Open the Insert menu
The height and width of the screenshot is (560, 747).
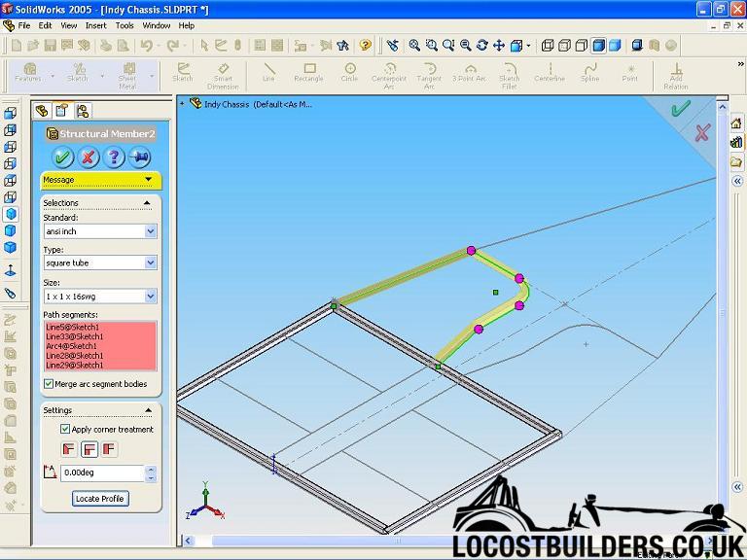click(x=96, y=25)
